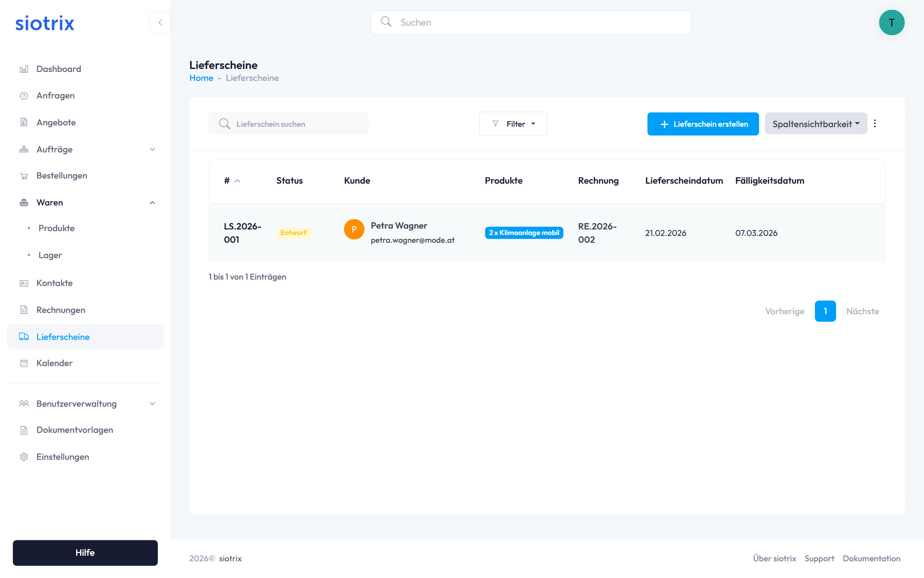Select Lager under Waren
Image resolution: width=924 pixels, height=578 pixels.
click(x=50, y=255)
